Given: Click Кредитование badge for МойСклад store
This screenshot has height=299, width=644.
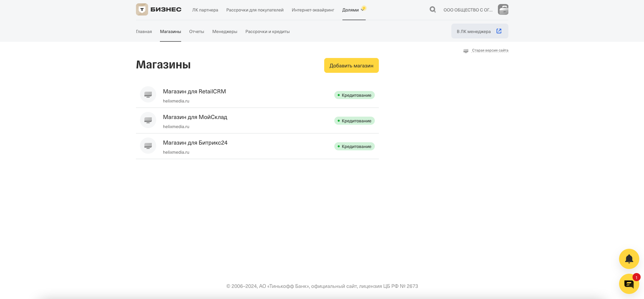Looking at the screenshot, I should coord(354,121).
